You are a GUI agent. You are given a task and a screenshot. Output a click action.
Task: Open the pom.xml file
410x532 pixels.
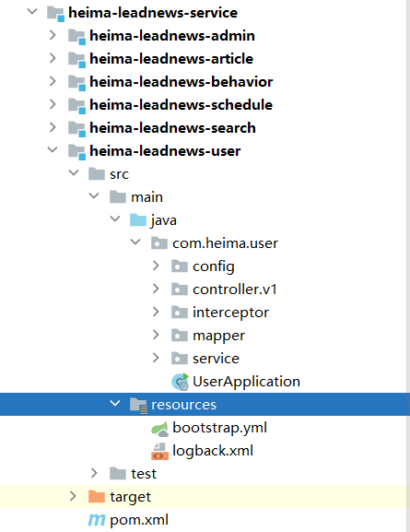tap(139, 520)
